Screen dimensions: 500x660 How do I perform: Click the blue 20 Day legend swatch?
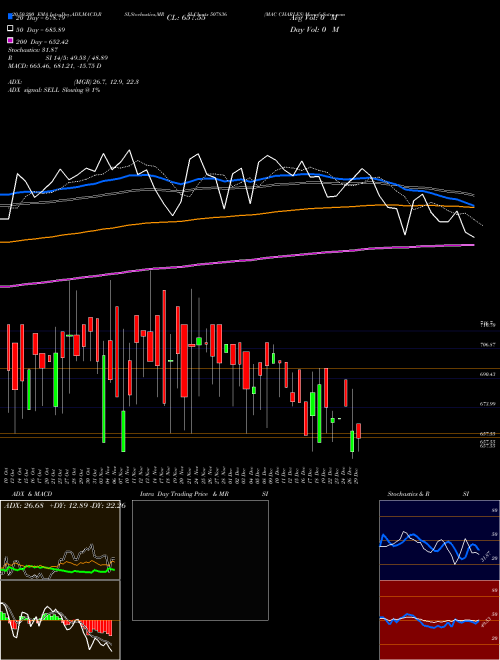[x=11, y=17]
